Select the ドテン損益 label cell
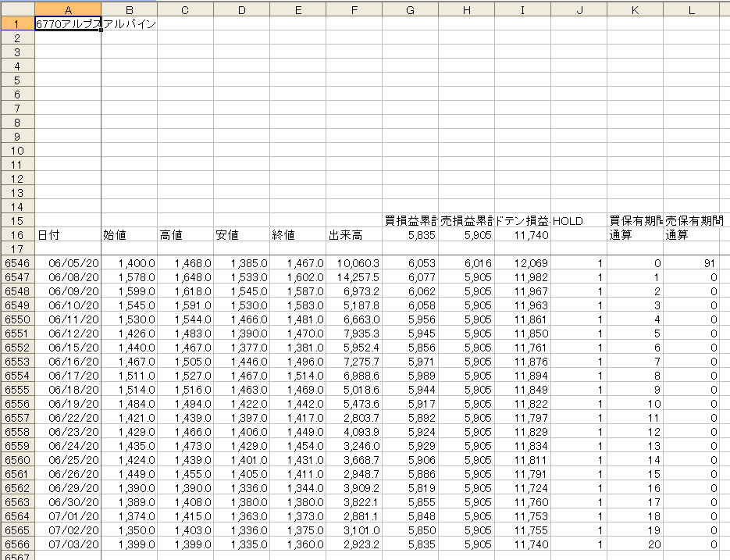Screen dimensions: 730x560 click(x=523, y=221)
